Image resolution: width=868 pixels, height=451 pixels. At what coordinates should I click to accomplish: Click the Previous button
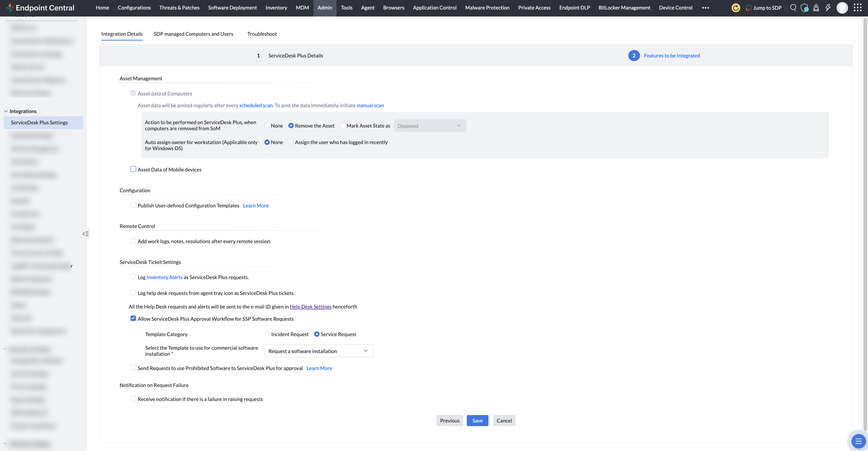(x=450, y=420)
